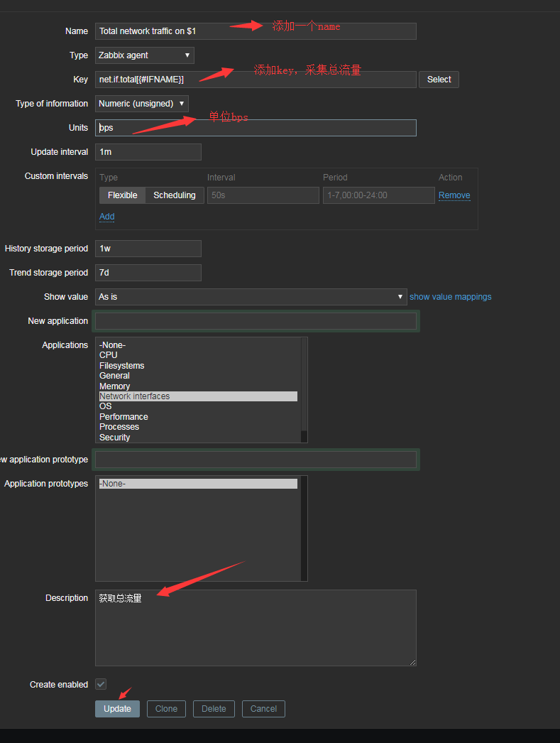Toggle the Create enabled checkbox
This screenshot has width=560, height=743.
100,684
